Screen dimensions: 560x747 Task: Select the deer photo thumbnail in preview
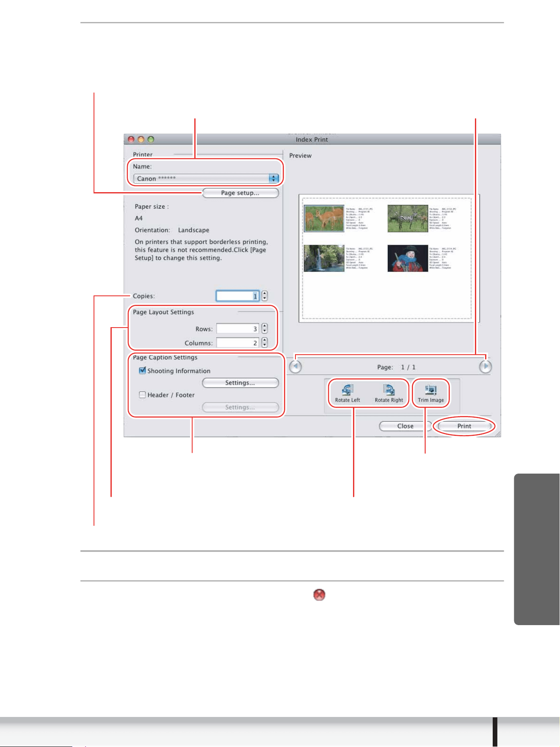click(324, 218)
